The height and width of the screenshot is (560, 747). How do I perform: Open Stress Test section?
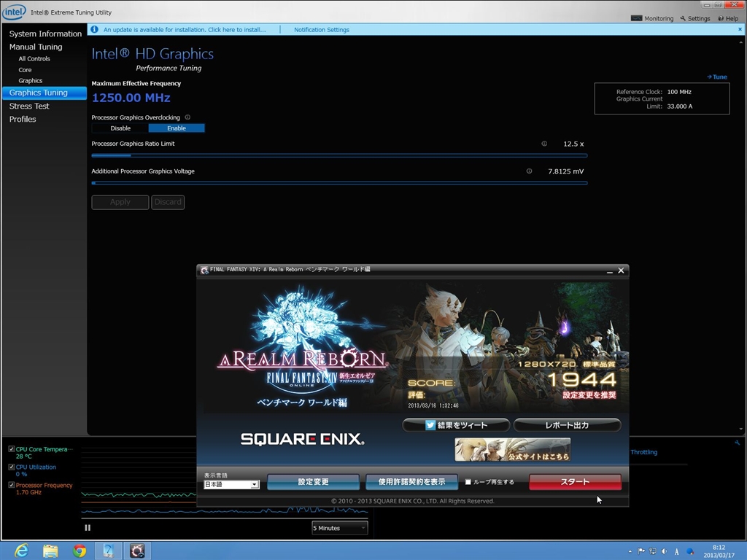[29, 106]
